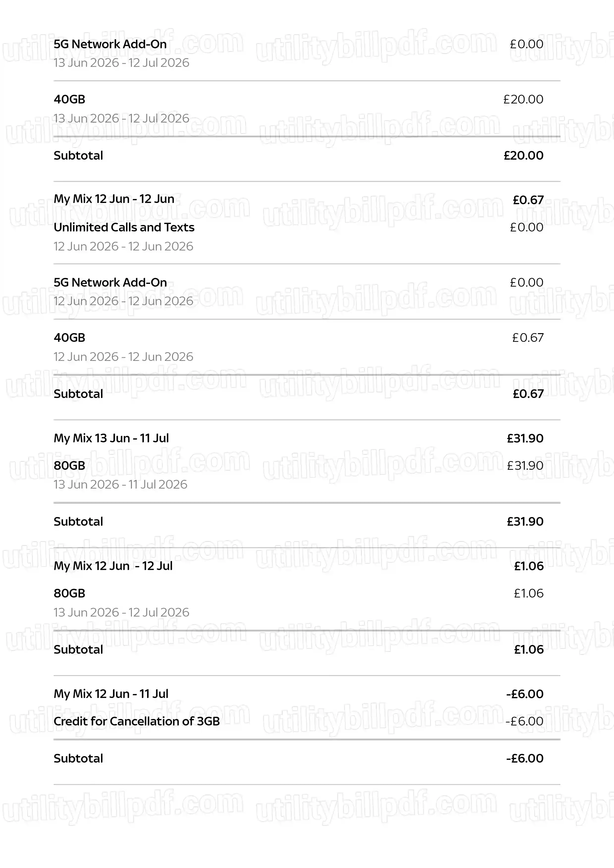Select the bold £0.67 My Mix header amount
This screenshot has height=868, width=614.
point(528,199)
